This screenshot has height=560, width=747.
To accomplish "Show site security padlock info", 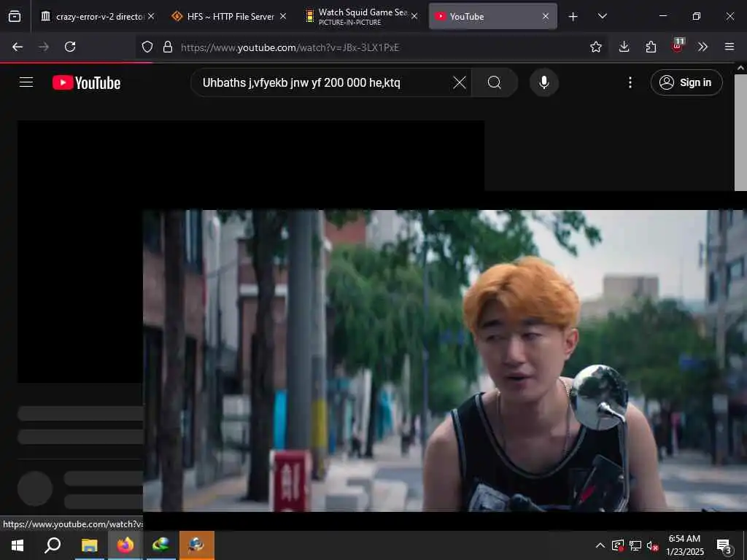I will (168, 47).
